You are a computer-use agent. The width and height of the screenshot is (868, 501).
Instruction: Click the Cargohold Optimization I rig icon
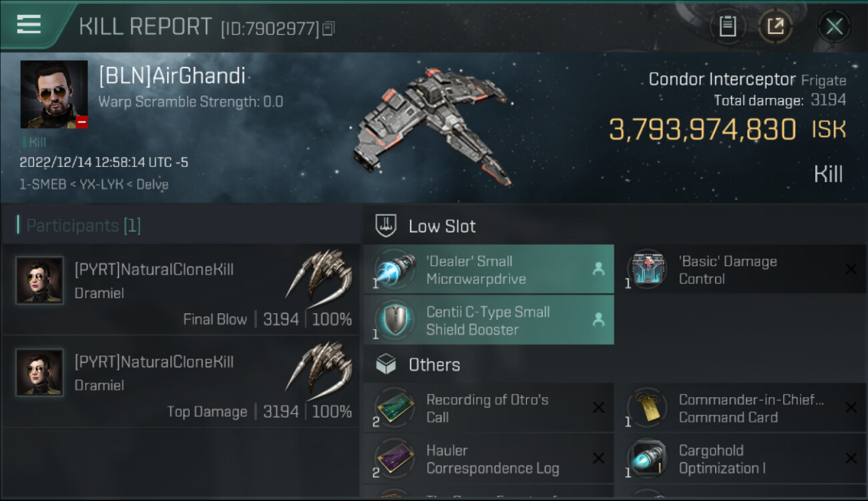tap(646, 459)
